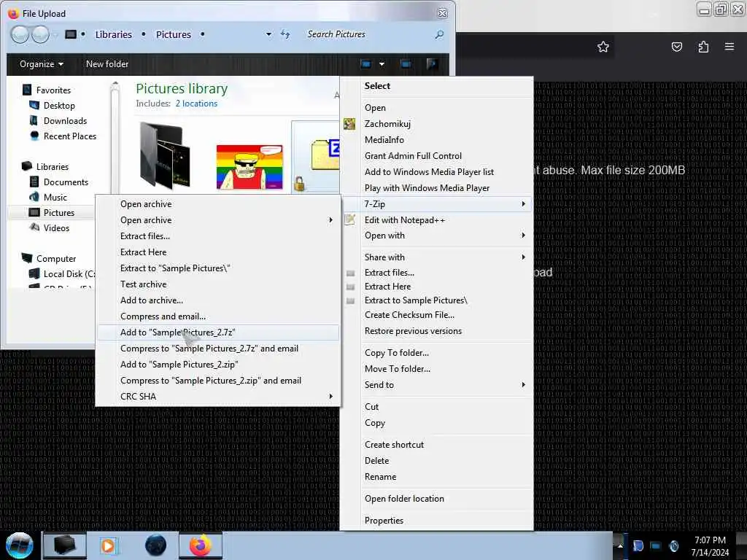
Task: Select the dark folder thumbnail
Action: (x=165, y=155)
